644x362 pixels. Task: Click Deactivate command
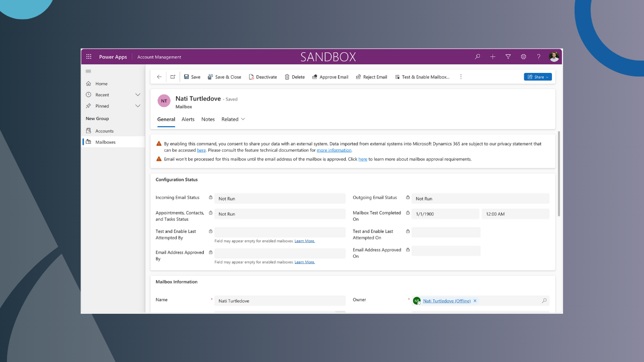tap(263, 77)
